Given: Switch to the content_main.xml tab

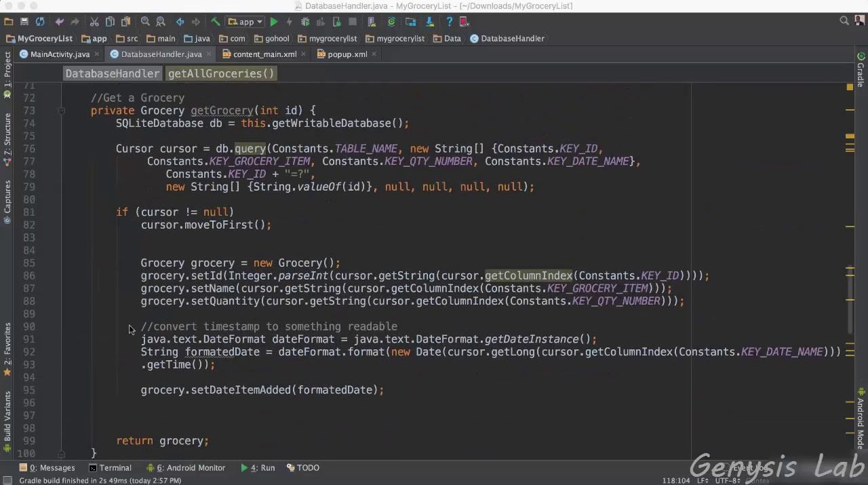Looking at the screenshot, I should point(264,54).
